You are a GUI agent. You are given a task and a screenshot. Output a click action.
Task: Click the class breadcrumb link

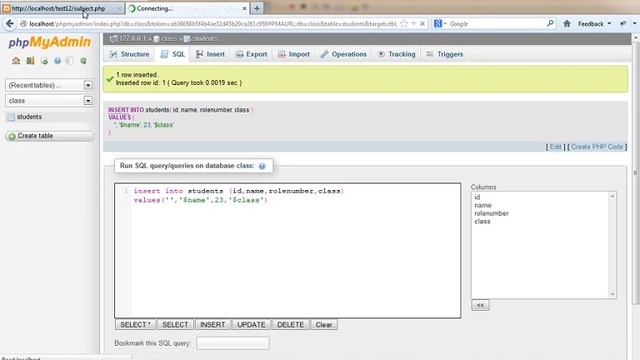pos(169,39)
